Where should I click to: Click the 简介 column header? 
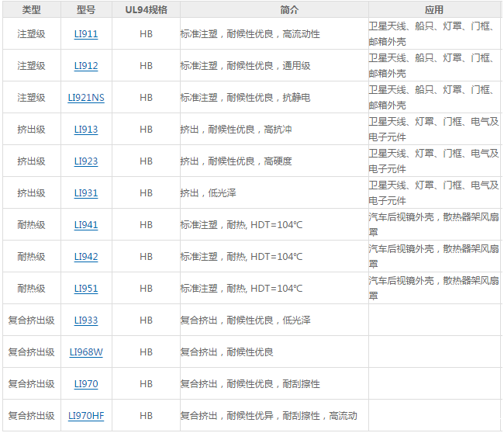tap(273, 10)
